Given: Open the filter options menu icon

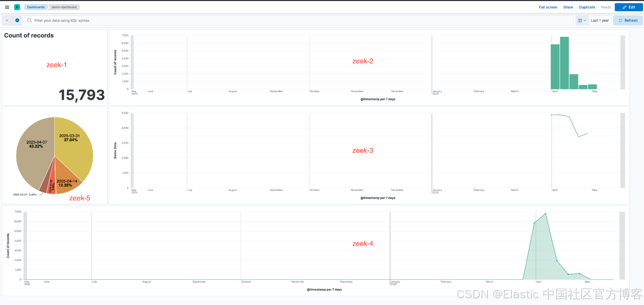Looking at the screenshot, I should click(x=7, y=20).
